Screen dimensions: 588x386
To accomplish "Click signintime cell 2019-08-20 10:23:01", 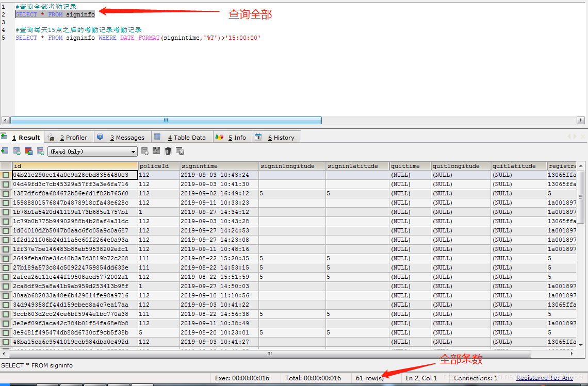I will point(219,333).
